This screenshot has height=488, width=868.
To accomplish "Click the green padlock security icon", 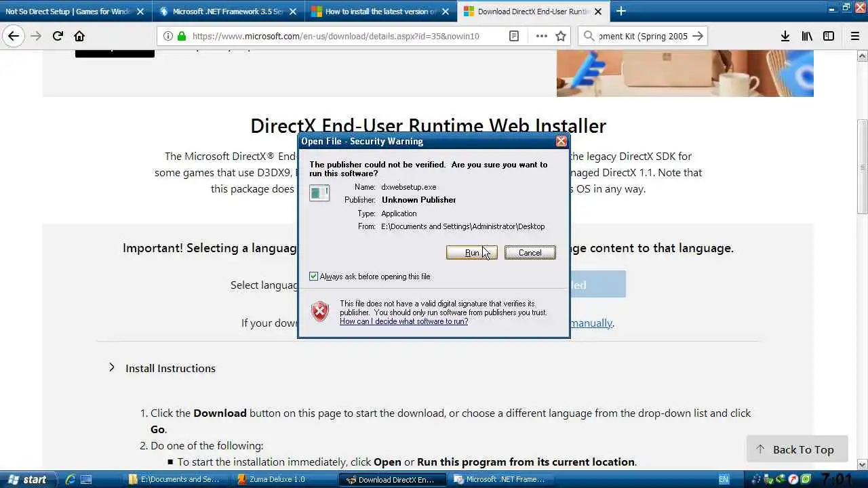I will tap(181, 37).
